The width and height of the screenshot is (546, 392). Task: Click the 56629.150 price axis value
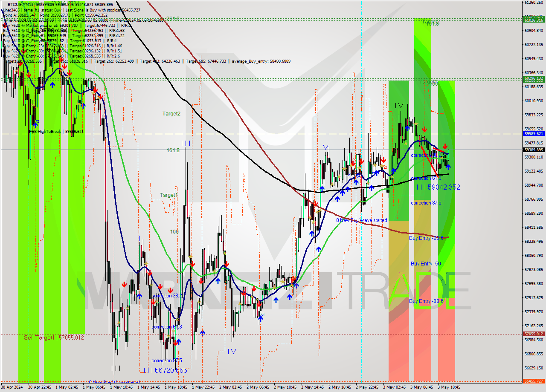point(534,368)
